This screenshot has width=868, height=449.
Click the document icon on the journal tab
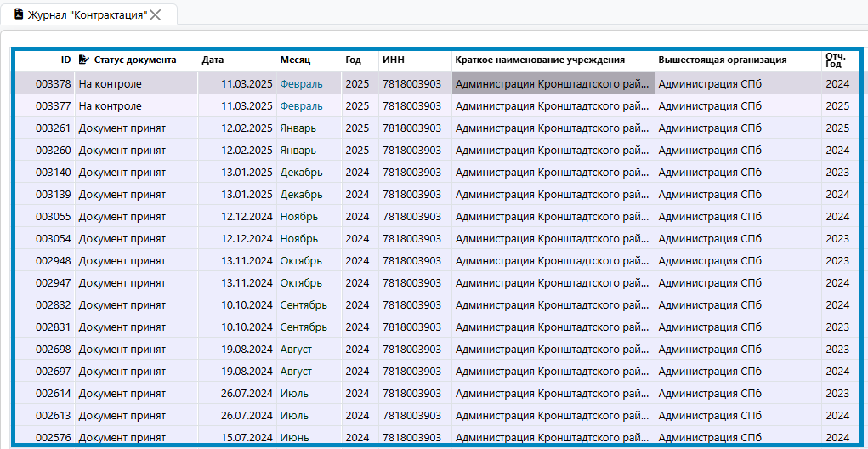(19, 14)
